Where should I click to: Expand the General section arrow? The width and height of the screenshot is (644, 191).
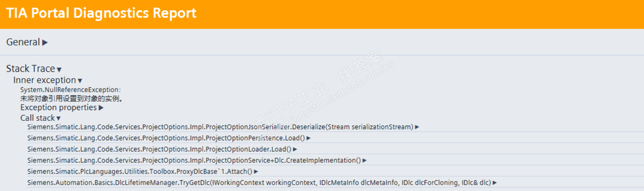pos(45,42)
